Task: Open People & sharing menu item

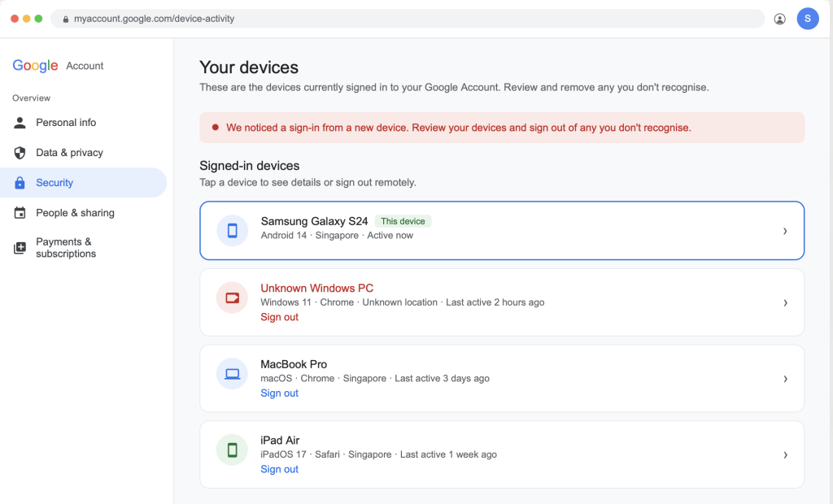Action: 84,213
